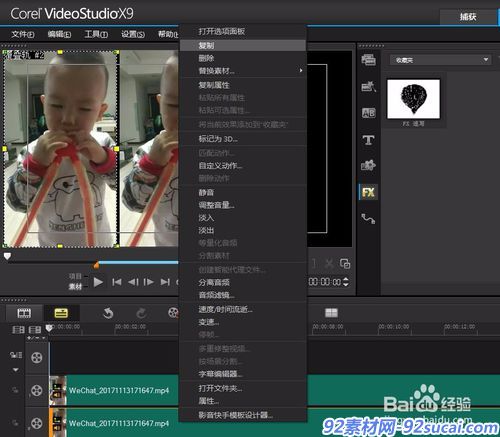The height and width of the screenshot is (437, 500).
Task: Open the 收藏夹 library dropdown
Action: coord(440,60)
